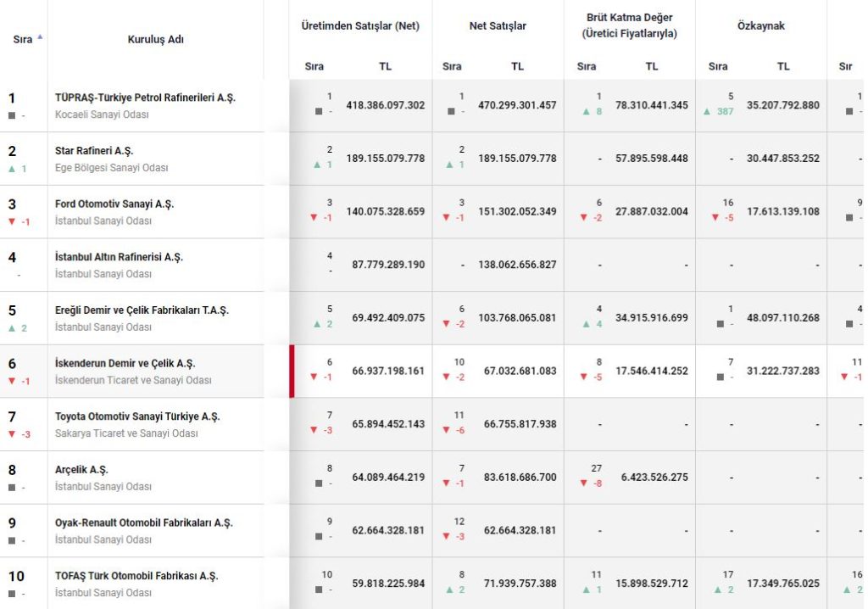The image size is (868, 609).
Task: Open Oyak-Renault Otomobil Fabrikaları A.Ş. entry
Action: [143, 522]
